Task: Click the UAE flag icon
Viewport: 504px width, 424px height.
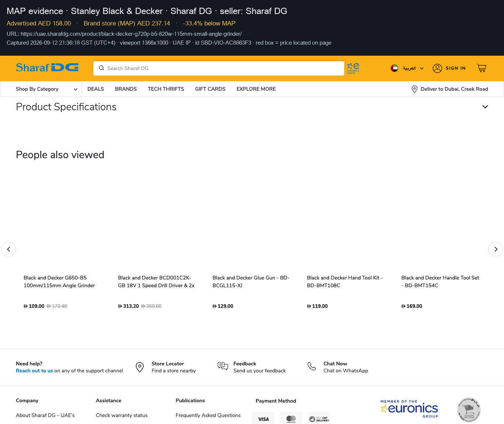Action: tap(394, 68)
